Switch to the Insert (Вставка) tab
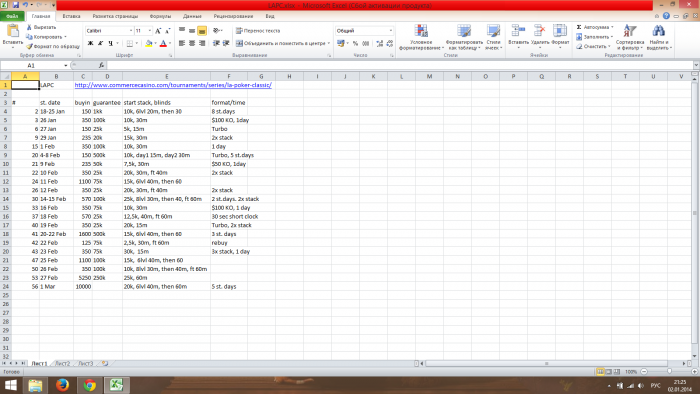This screenshot has height=394, width=700. [x=71, y=16]
